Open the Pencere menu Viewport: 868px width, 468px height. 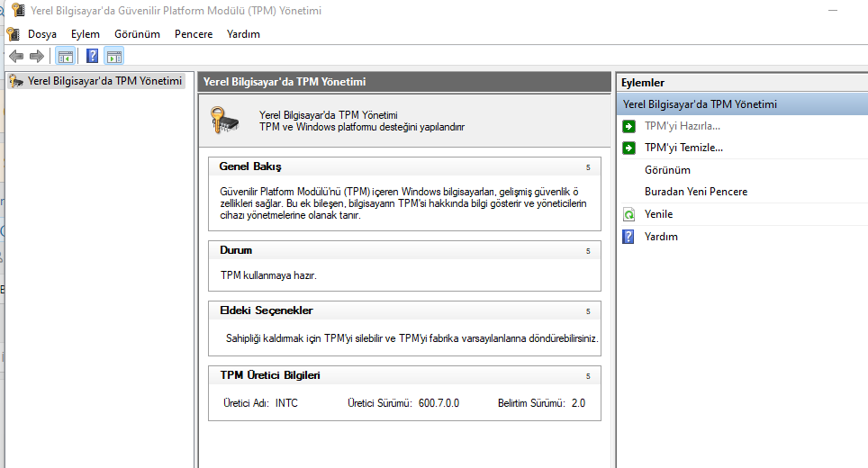[194, 33]
